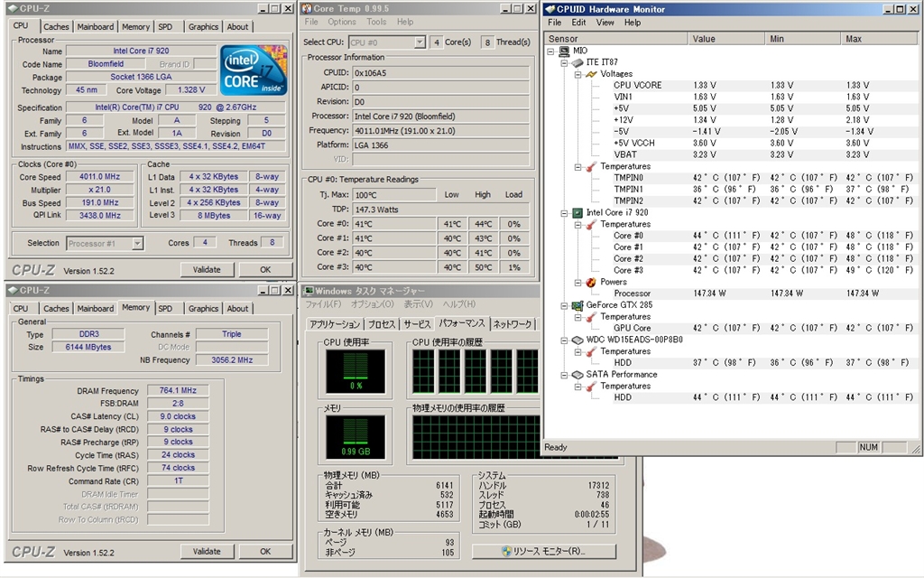Open the Select CPU dropdown in Core Temp
924x578 pixels.
[420, 42]
